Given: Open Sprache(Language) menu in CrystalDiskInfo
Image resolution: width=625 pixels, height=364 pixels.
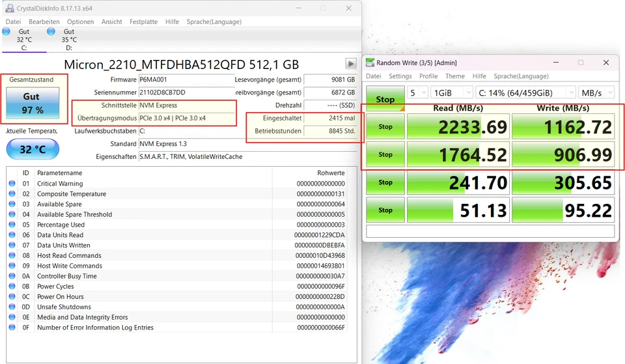Looking at the screenshot, I should point(214,21).
